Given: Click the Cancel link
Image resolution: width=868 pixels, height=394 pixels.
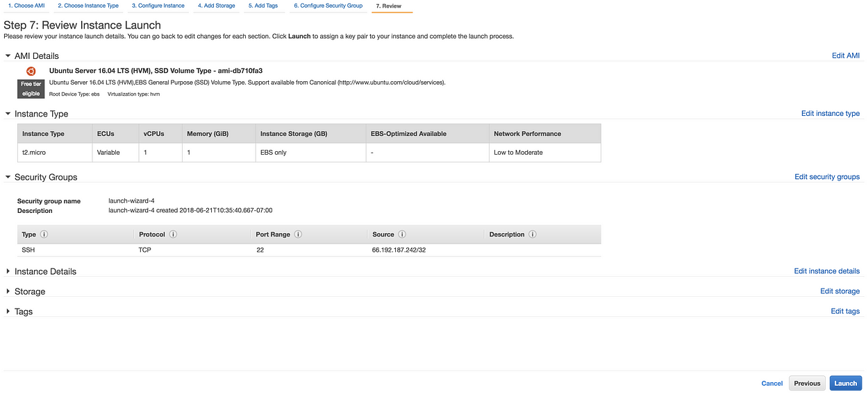Looking at the screenshot, I should tap(772, 383).
